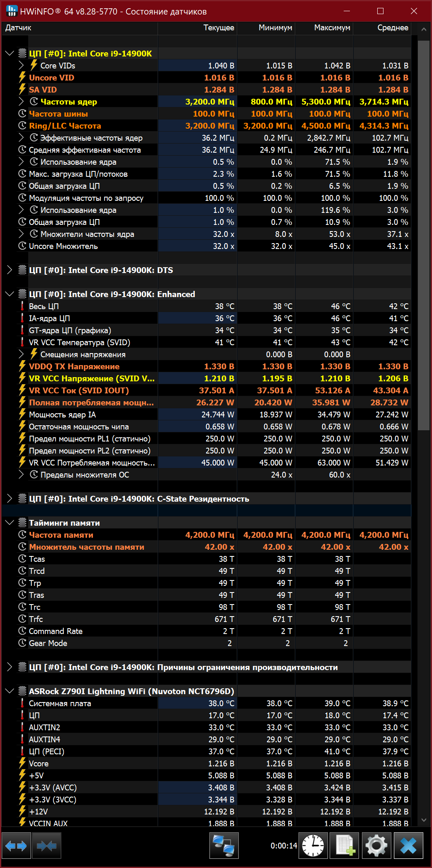Expand the Core VIDs sub-item
Screen dimensions: 432x868
point(22,66)
